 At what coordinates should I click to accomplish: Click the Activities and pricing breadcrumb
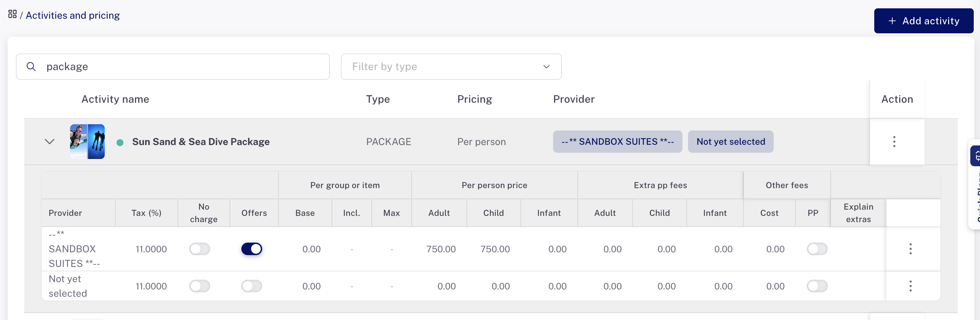click(73, 15)
